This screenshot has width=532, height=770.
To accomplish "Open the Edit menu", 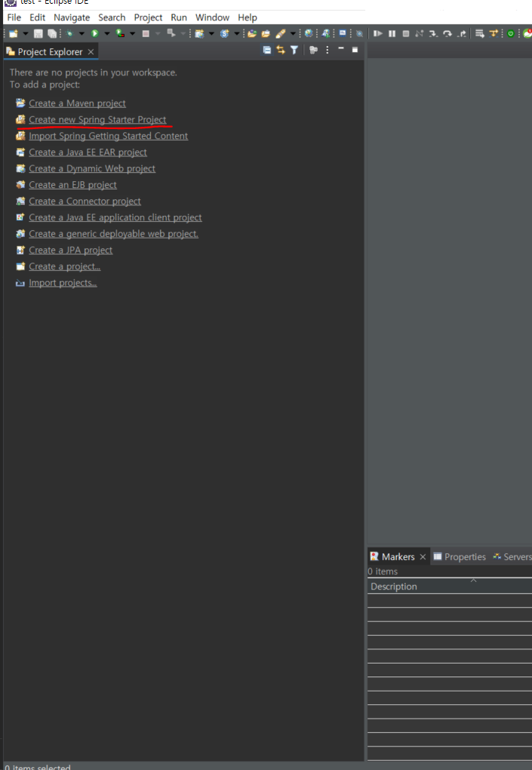I will click(x=37, y=17).
